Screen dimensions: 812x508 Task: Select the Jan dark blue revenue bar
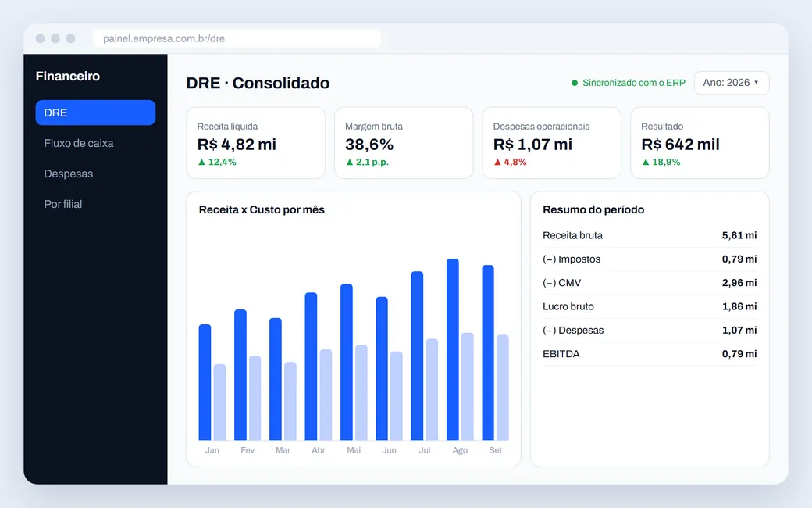[205, 382]
